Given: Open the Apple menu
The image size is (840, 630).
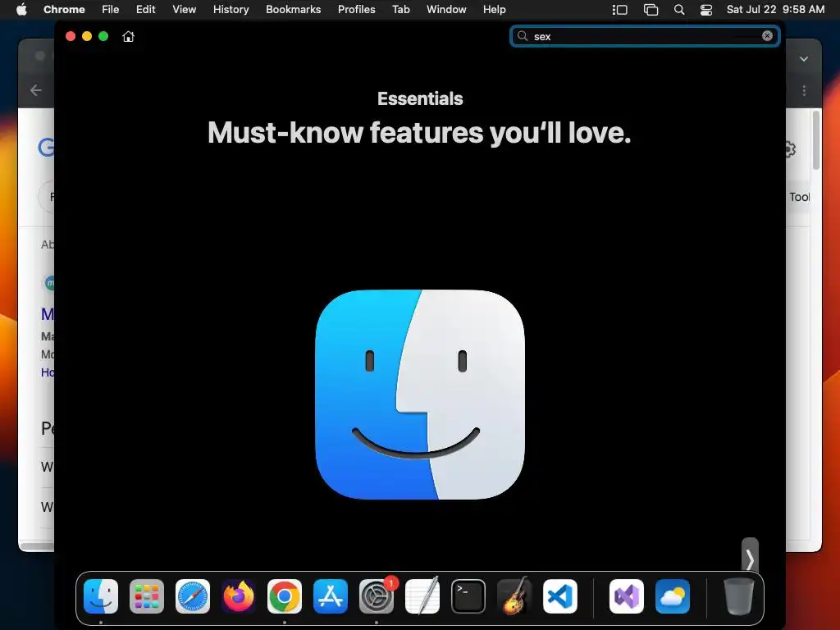Looking at the screenshot, I should (21, 9).
